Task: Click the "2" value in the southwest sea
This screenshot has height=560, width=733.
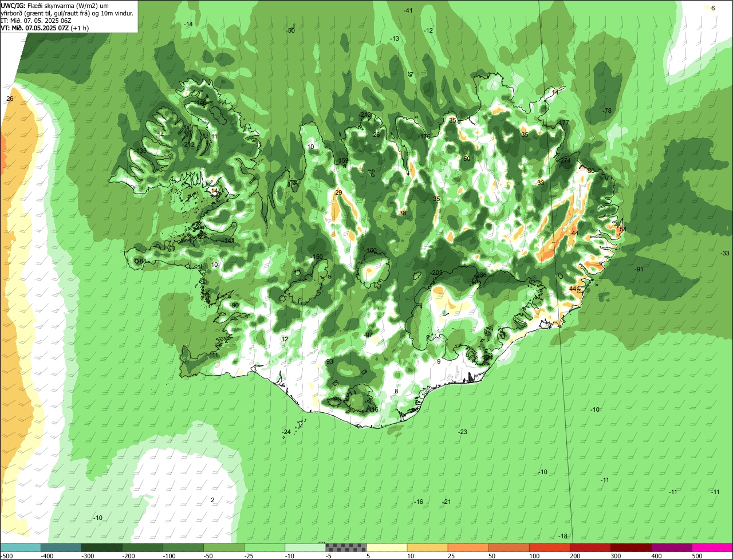Action: (212, 500)
